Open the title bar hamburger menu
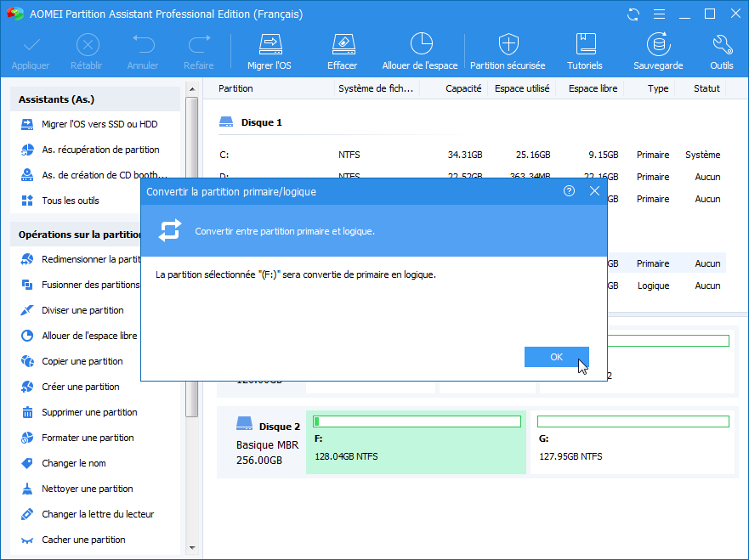749x560 pixels. (x=661, y=14)
